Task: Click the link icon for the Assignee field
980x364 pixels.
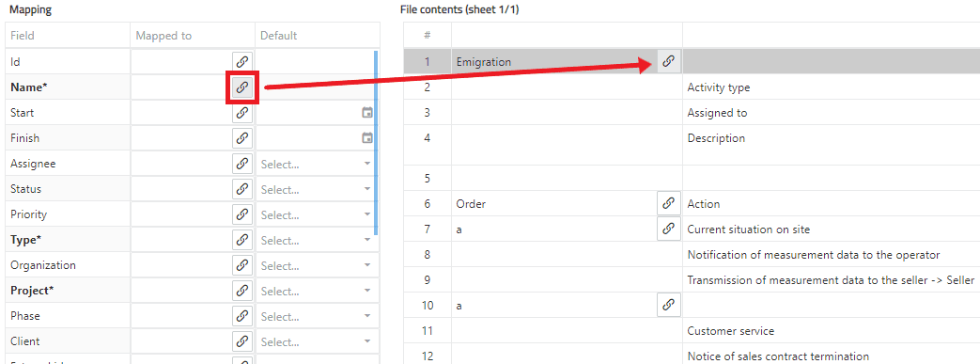Action: [241, 164]
